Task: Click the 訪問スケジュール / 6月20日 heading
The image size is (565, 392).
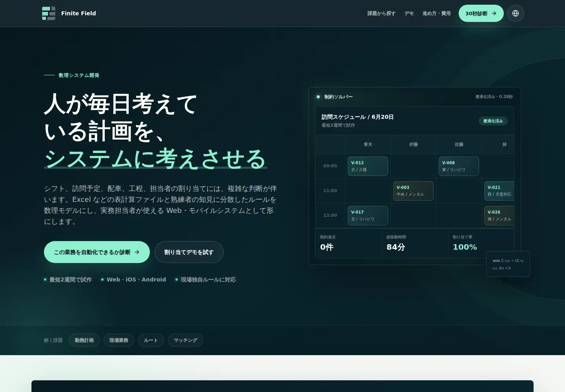Action: coord(357,117)
